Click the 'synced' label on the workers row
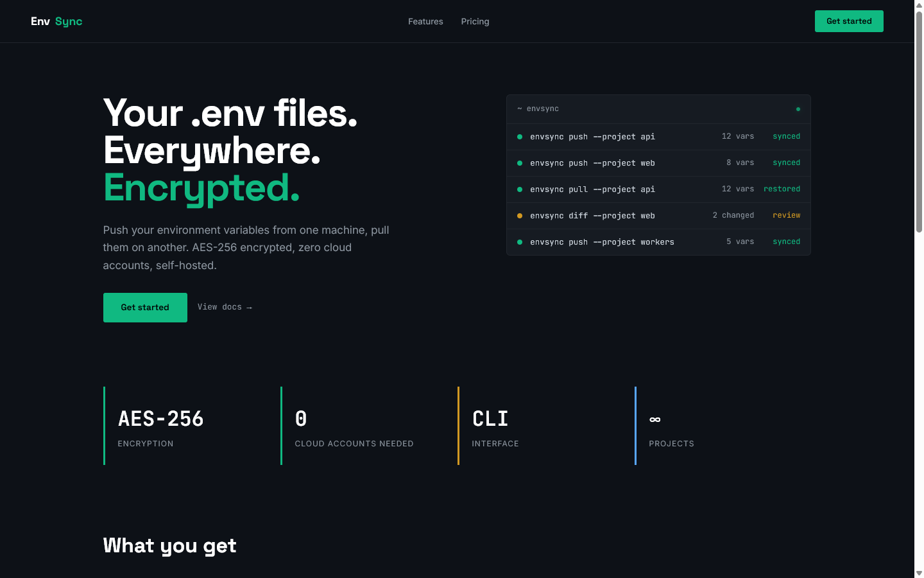Image resolution: width=924 pixels, height=578 pixels. [x=786, y=241]
